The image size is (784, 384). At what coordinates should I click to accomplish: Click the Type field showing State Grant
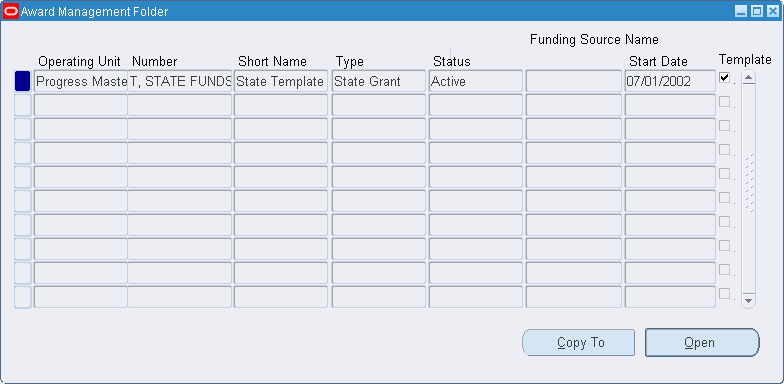(378, 81)
